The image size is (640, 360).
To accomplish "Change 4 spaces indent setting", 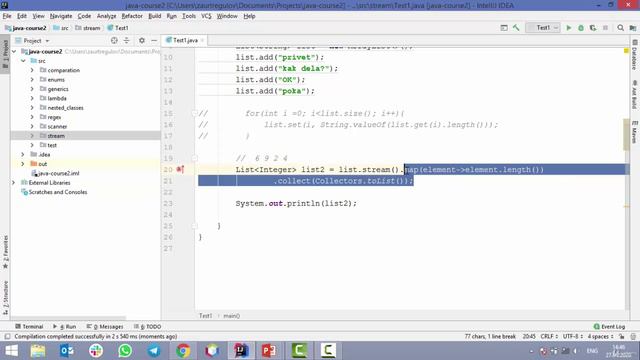I will [x=600, y=336].
